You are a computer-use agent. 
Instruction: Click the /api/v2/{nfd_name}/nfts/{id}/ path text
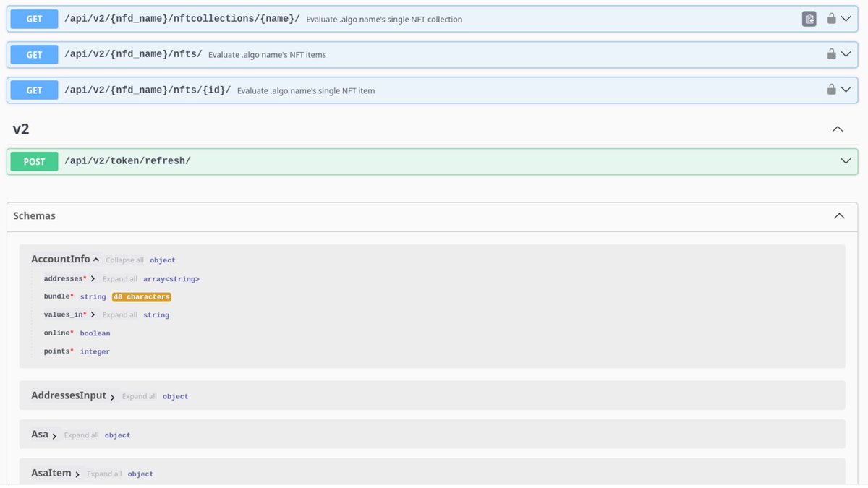click(x=148, y=90)
